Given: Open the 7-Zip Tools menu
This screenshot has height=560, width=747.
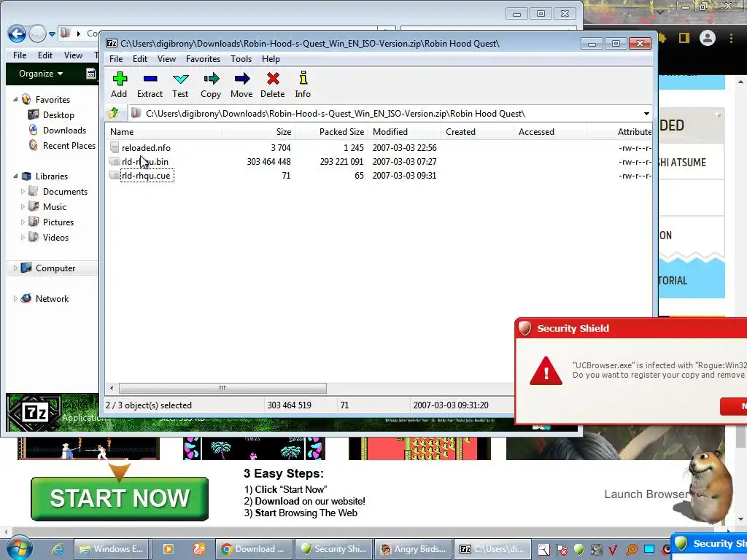Looking at the screenshot, I should [241, 59].
